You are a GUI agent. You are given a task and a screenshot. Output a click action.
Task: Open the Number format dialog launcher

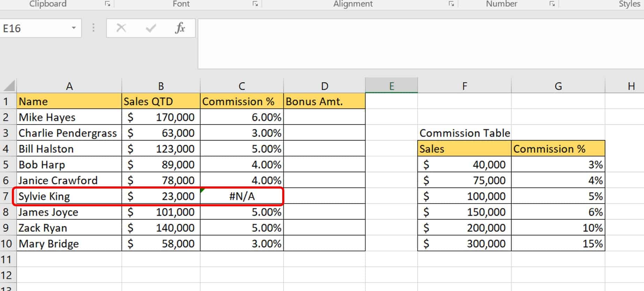tap(552, 4)
